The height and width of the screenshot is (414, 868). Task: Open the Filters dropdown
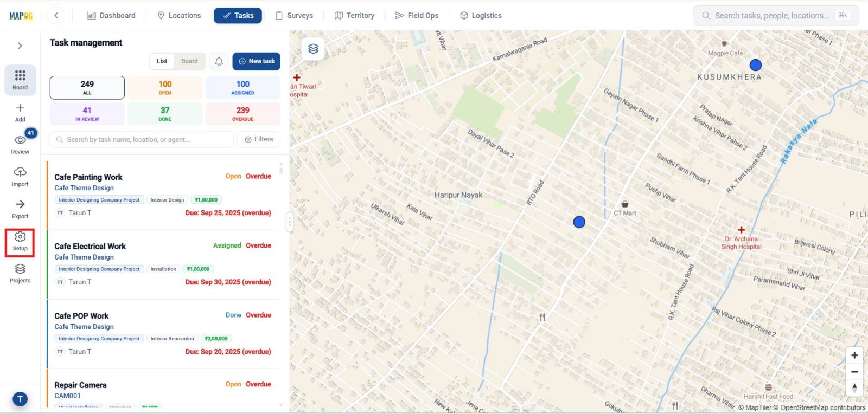tap(259, 139)
